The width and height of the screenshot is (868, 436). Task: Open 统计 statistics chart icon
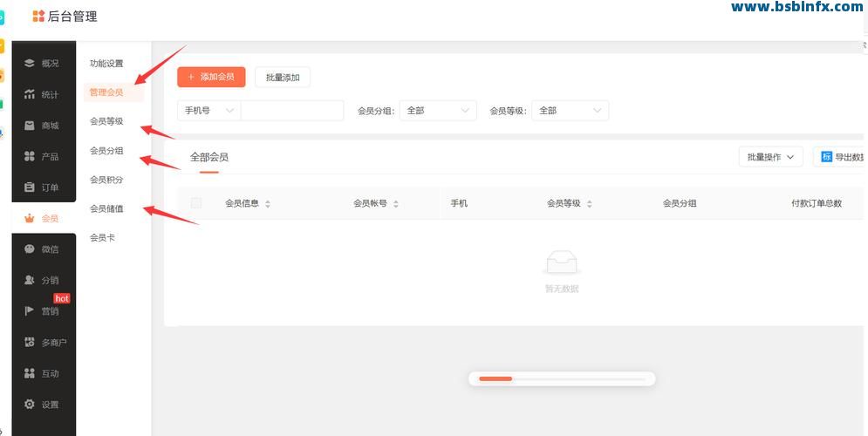coord(30,94)
